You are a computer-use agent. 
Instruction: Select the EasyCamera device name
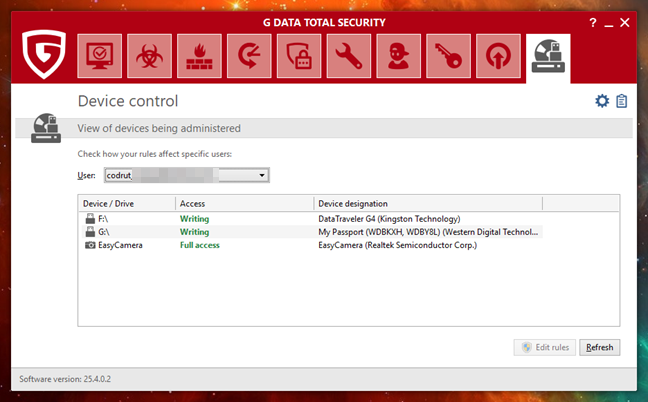point(120,245)
